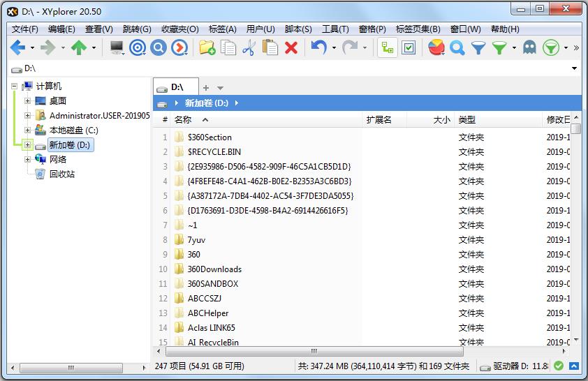Screen dimensions: 588x381
Task: Show more toolbar buttons via double chevron
Action: (576, 47)
